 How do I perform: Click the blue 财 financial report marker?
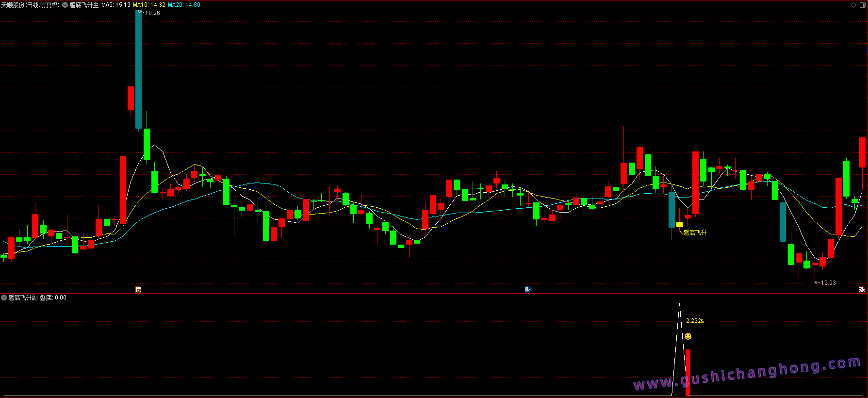[x=528, y=290]
